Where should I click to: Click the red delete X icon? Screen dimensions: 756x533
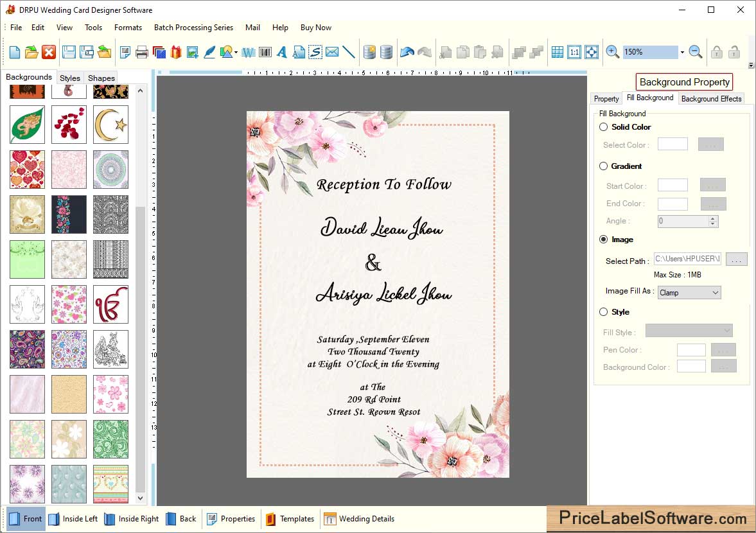click(x=49, y=52)
